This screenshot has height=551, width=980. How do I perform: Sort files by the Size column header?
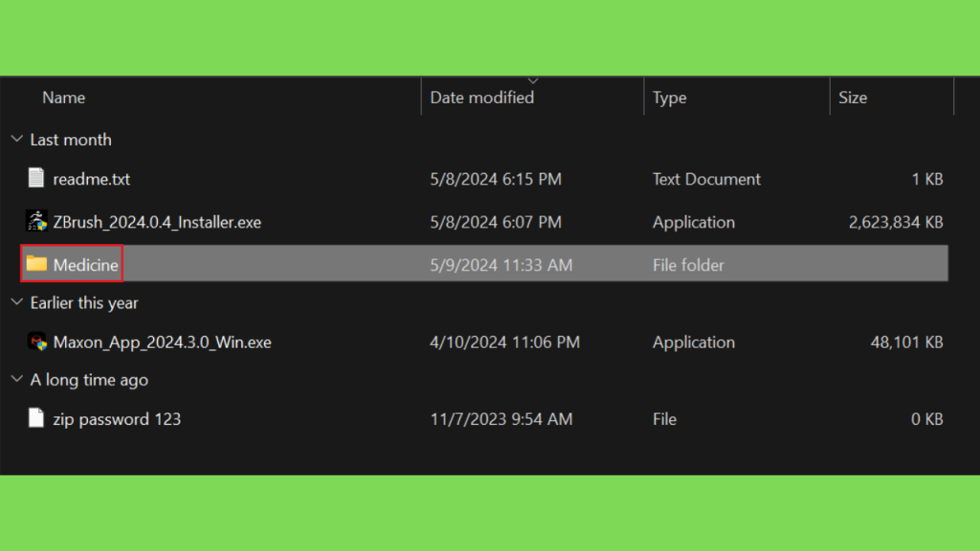pyautogui.click(x=853, y=98)
